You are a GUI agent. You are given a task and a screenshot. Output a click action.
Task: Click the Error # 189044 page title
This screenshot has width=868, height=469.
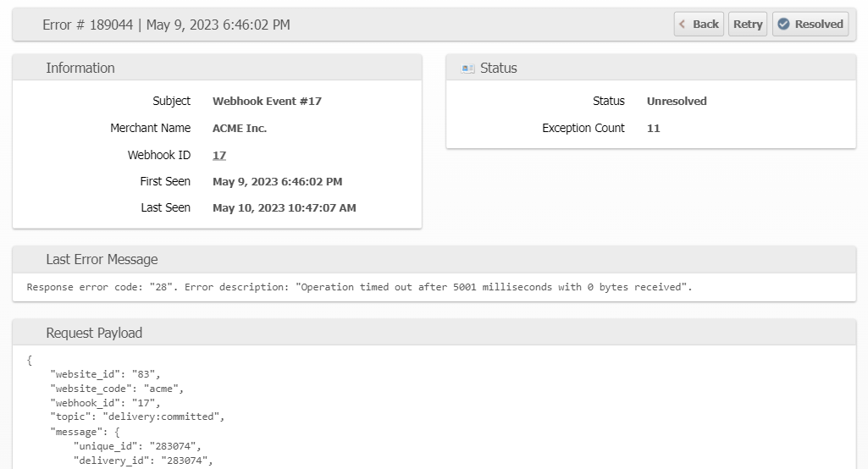tap(166, 25)
